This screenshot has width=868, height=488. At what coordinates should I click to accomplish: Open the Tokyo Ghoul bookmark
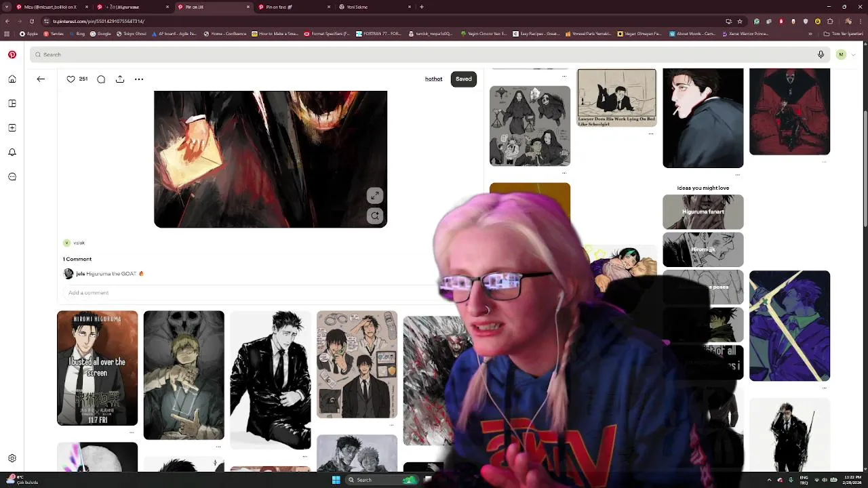click(132, 34)
